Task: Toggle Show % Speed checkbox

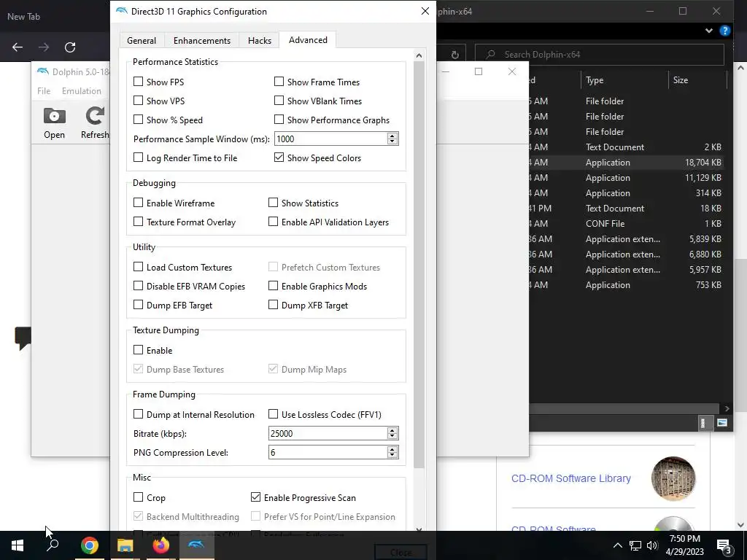Action: [x=138, y=120]
